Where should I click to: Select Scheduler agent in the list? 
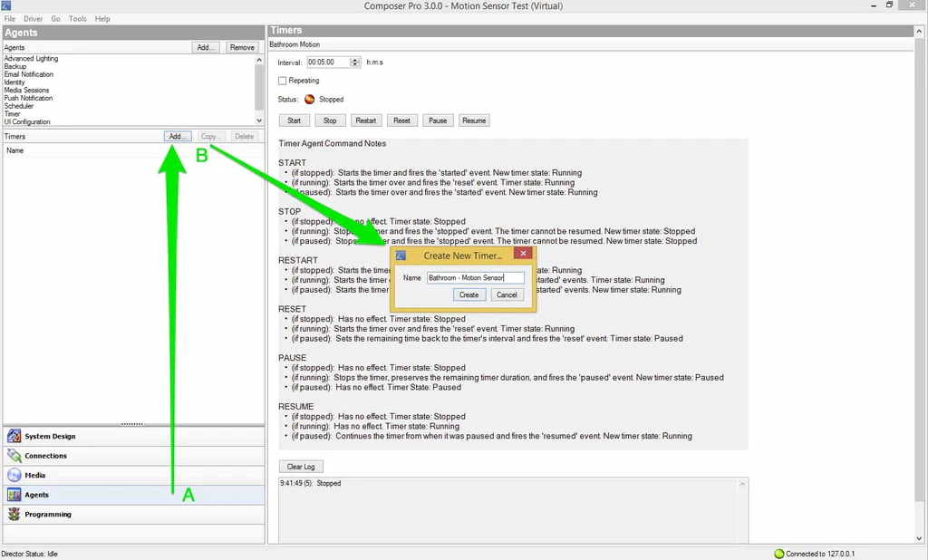click(x=19, y=106)
